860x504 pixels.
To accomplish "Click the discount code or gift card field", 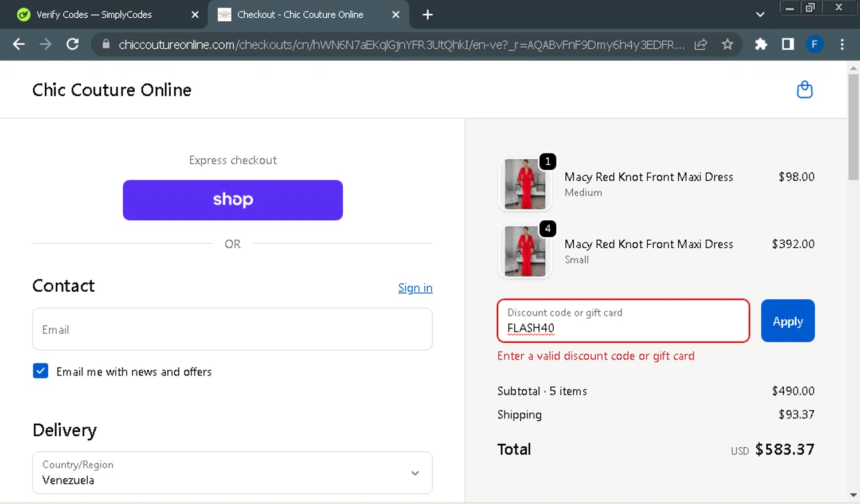I will 623,321.
